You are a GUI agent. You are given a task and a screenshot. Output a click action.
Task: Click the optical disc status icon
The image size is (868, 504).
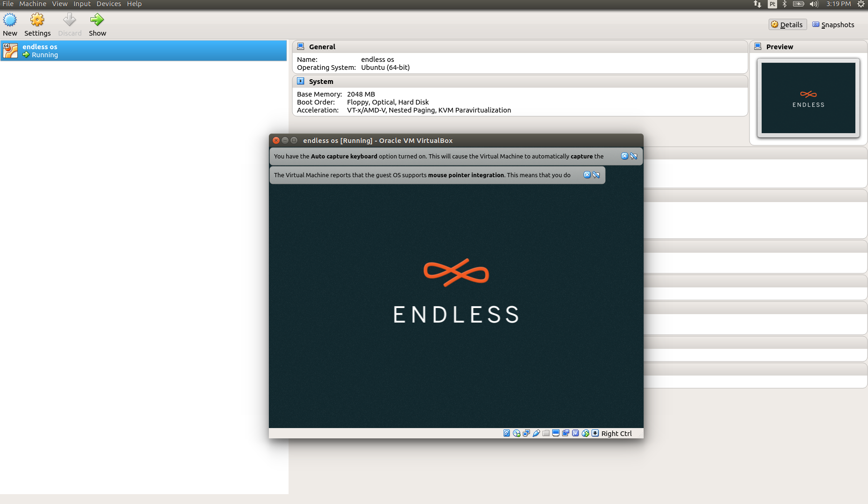pos(516,433)
